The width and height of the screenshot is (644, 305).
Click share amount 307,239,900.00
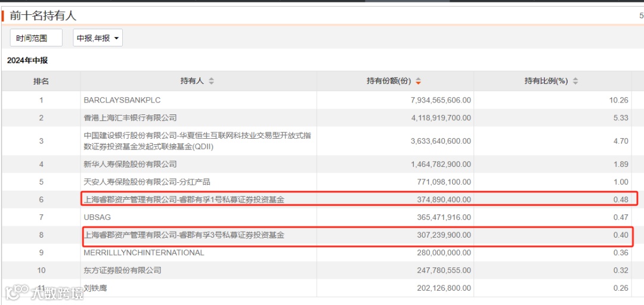tap(445, 235)
